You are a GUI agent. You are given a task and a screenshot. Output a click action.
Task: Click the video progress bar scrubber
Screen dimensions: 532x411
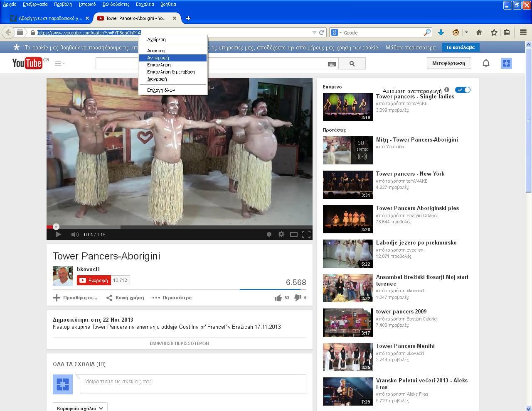(56, 227)
